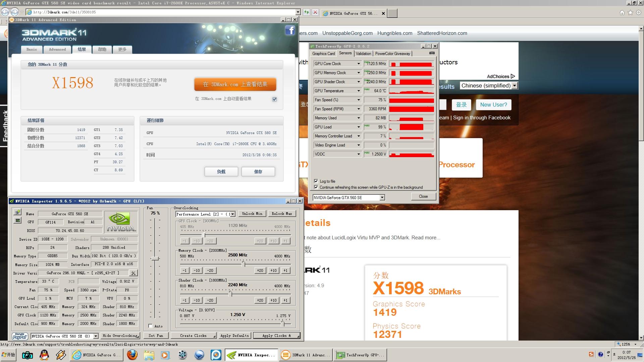This screenshot has width=644, height=362.
Task: Open the address bar history dropdown
Action: click(x=298, y=12)
